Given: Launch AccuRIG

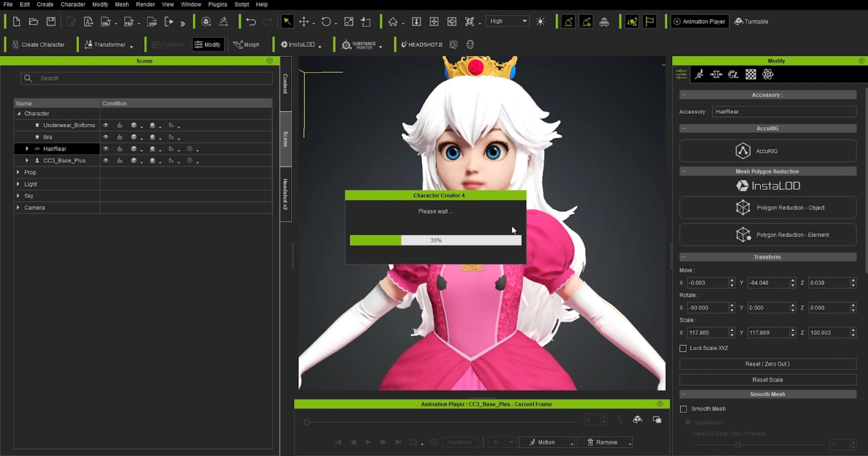Looking at the screenshot, I should (767, 151).
